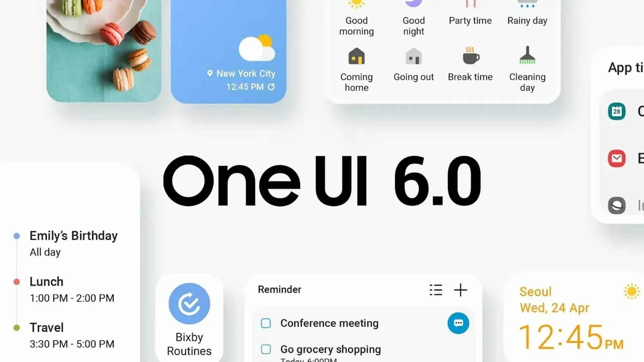This screenshot has height=362, width=644.
Task: Click Emily's Birthday all day event
Action: (x=73, y=243)
